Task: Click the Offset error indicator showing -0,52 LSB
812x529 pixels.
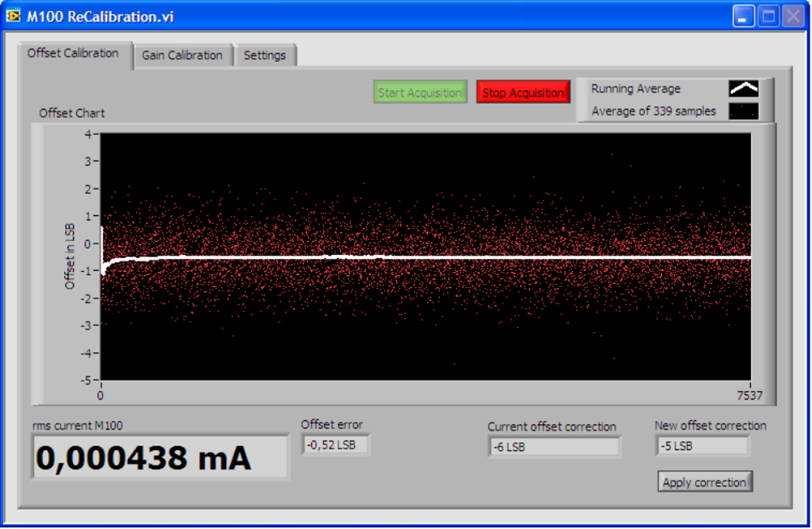Action: point(335,444)
